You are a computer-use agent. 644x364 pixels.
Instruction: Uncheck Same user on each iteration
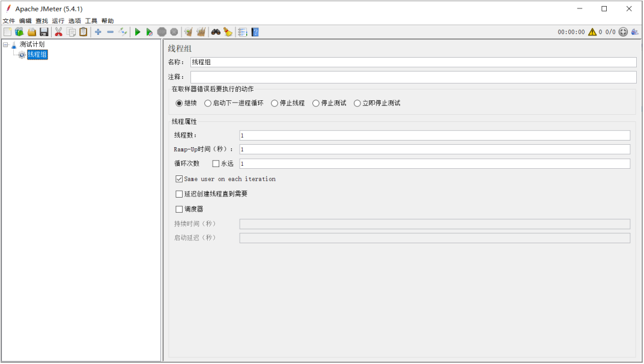coord(179,179)
